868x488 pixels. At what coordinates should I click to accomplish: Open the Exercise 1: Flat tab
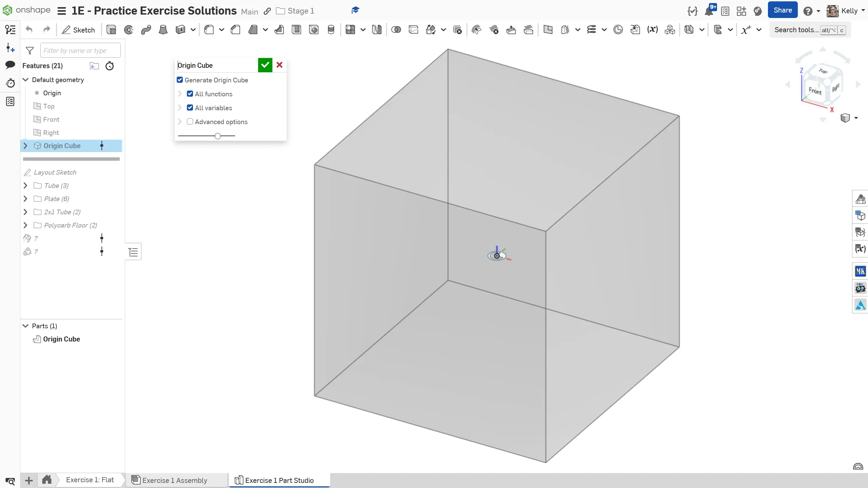(90, 480)
